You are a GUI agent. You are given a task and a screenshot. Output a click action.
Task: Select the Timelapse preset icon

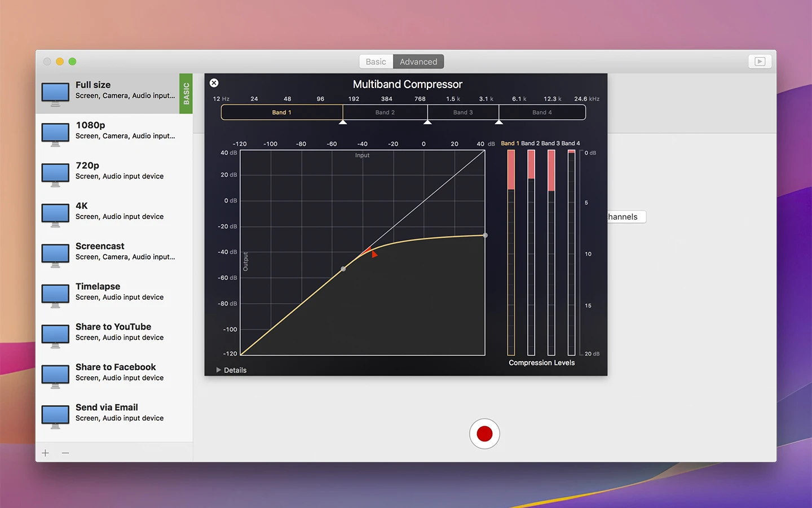tap(55, 295)
